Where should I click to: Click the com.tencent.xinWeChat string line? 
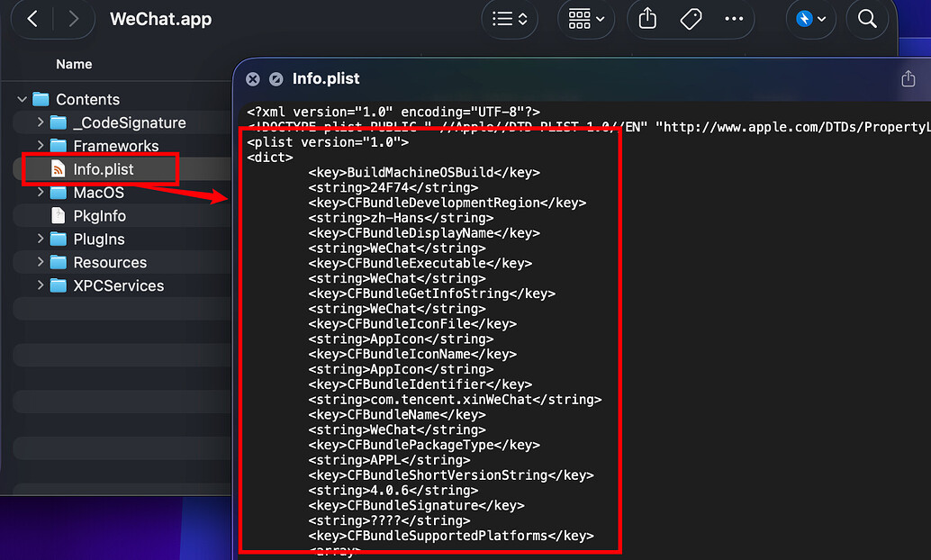[x=455, y=400]
